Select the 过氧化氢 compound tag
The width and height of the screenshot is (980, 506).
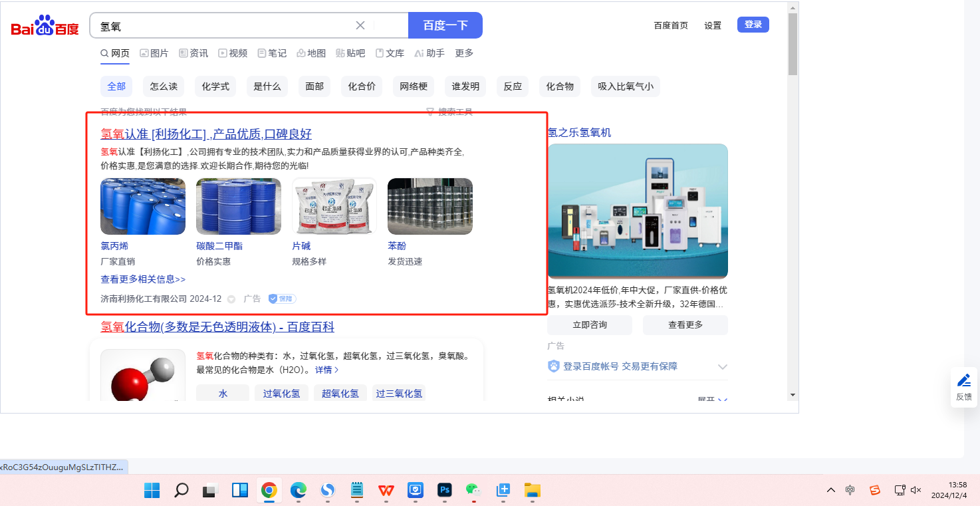tap(281, 393)
